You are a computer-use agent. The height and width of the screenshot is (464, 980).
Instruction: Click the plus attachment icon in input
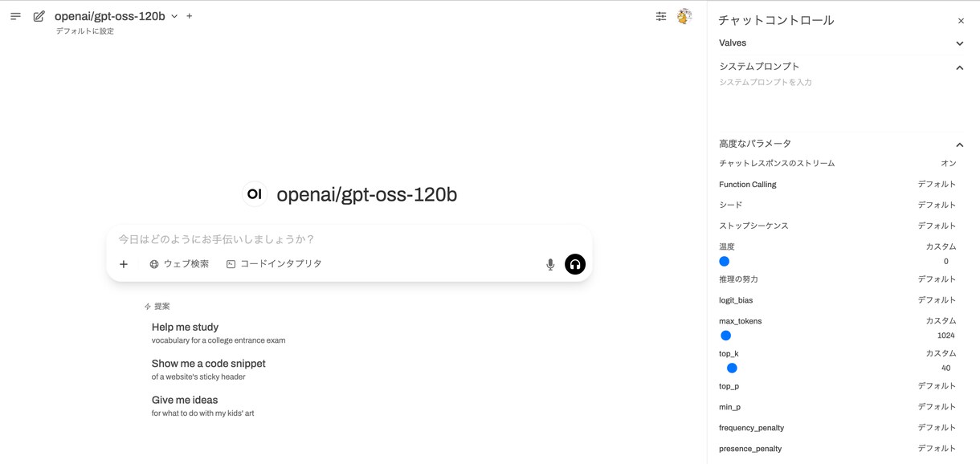coord(124,264)
